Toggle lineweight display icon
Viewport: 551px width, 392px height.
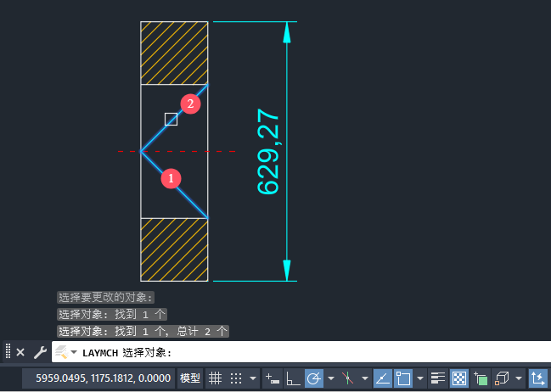pyautogui.click(x=438, y=378)
